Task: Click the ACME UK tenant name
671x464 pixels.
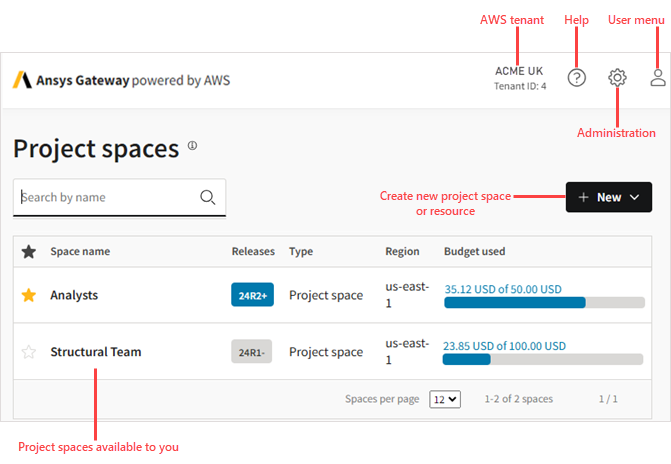Action: click(519, 71)
